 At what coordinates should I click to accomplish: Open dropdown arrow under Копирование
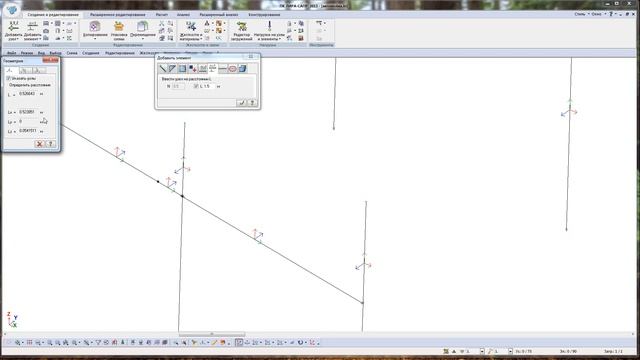(95, 39)
